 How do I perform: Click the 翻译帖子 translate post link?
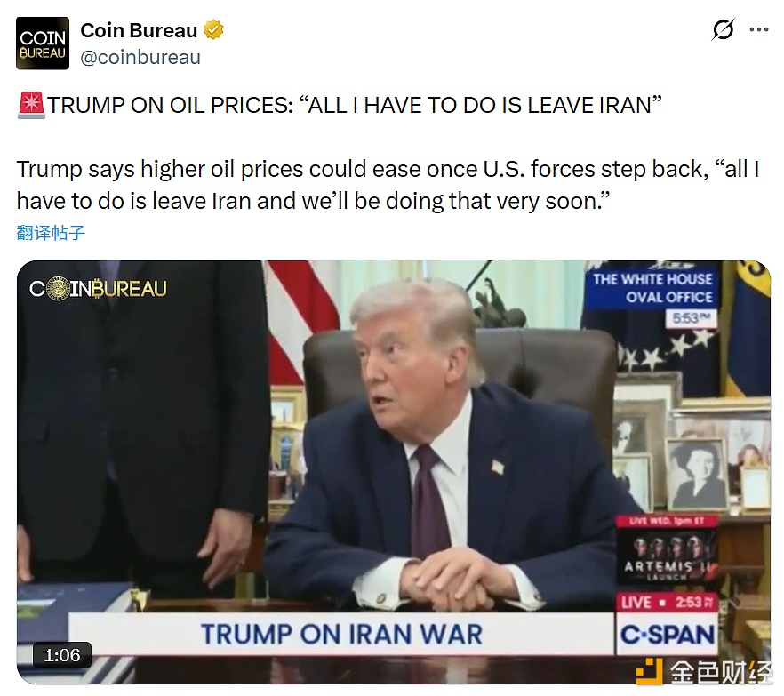(x=51, y=233)
